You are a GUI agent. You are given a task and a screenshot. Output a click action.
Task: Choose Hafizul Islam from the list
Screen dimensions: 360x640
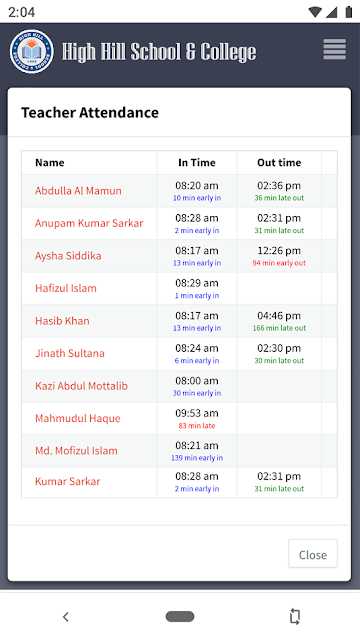coord(66,288)
